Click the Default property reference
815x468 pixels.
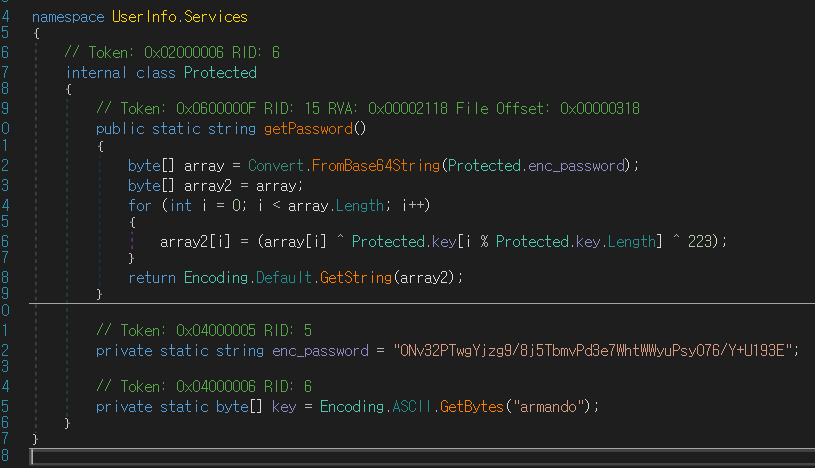(x=284, y=278)
